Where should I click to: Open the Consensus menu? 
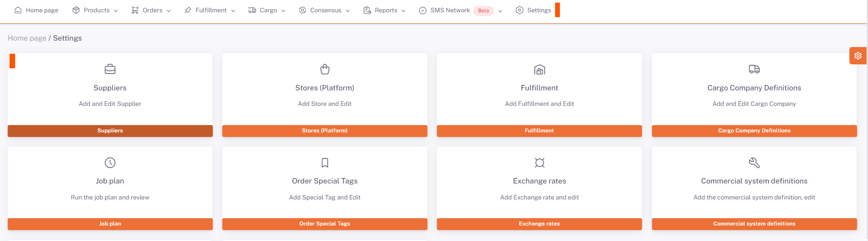coord(325,10)
